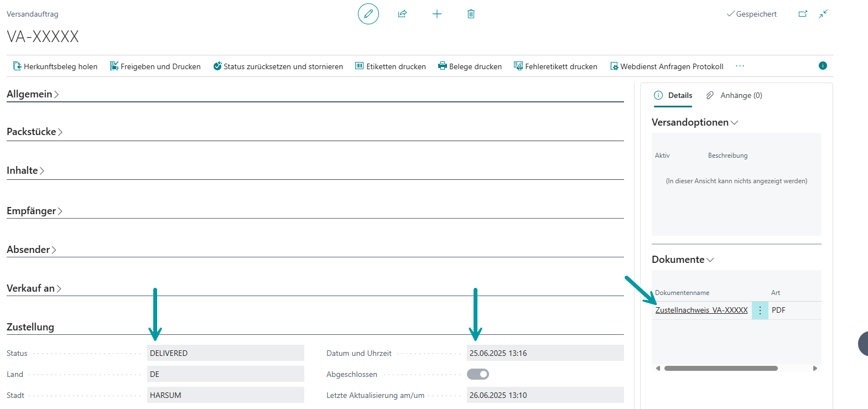Switch to the Anhänge (0) tab
Viewport: 868px width, 409px height.
point(735,95)
